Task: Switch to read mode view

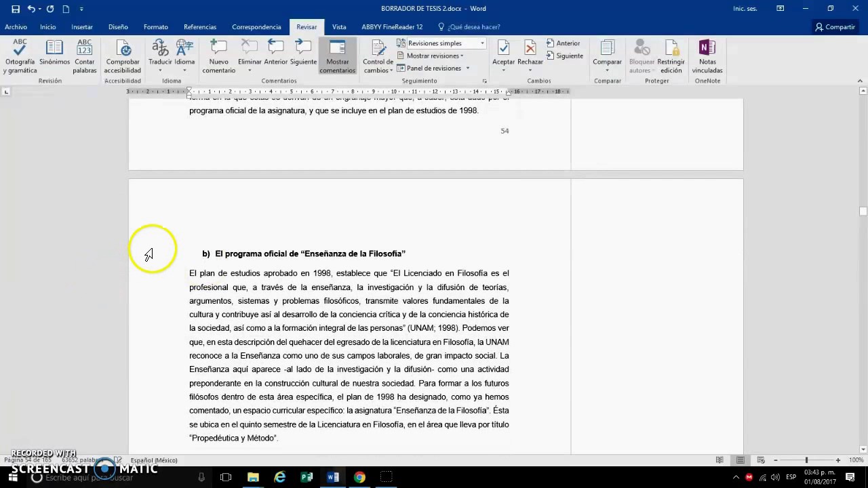Action: click(x=719, y=460)
